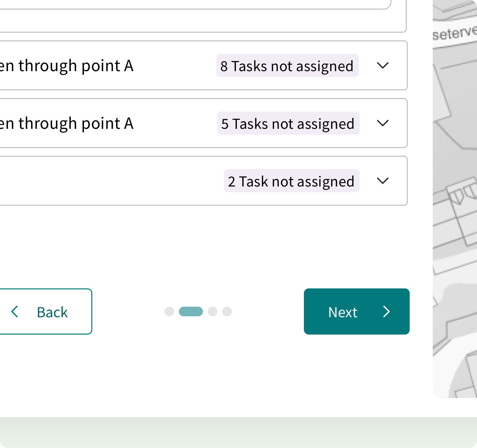
Task: Click the "8 Tasks not assigned" badge
Action: [x=287, y=66]
